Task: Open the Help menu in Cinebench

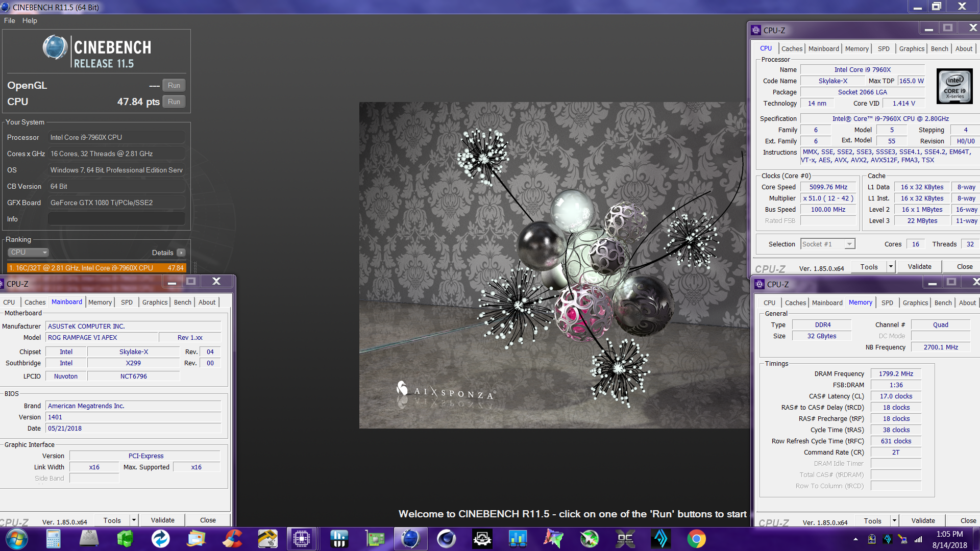Action: click(30, 20)
